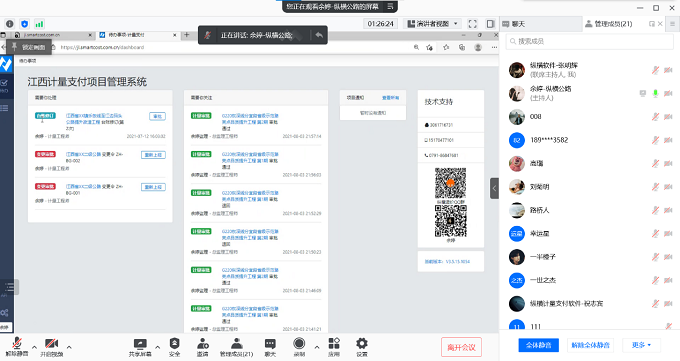The height and width of the screenshot is (361, 680).
Task: Toggle microphone for 余婷-纵横公路
Action: tap(655, 93)
